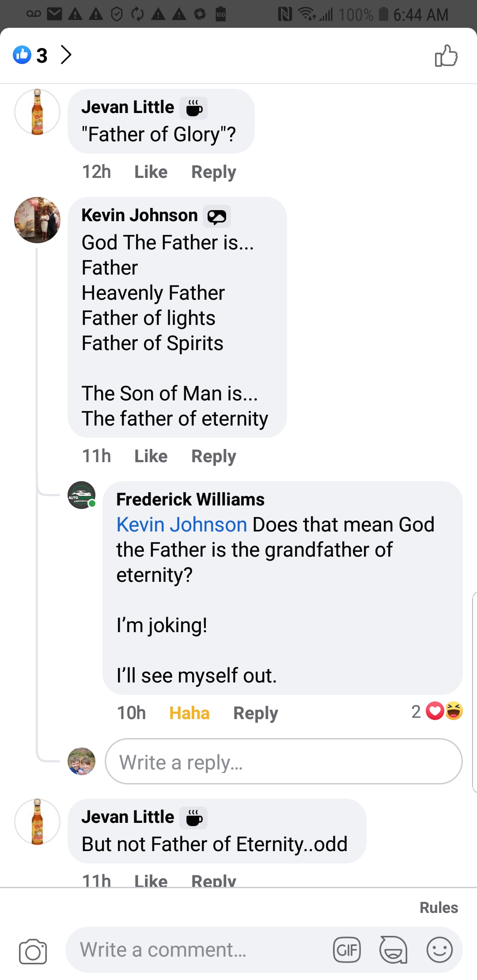Tap the coffee cup badge by first Jevan Little
Screen dimensions: 477x980
[193, 108]
